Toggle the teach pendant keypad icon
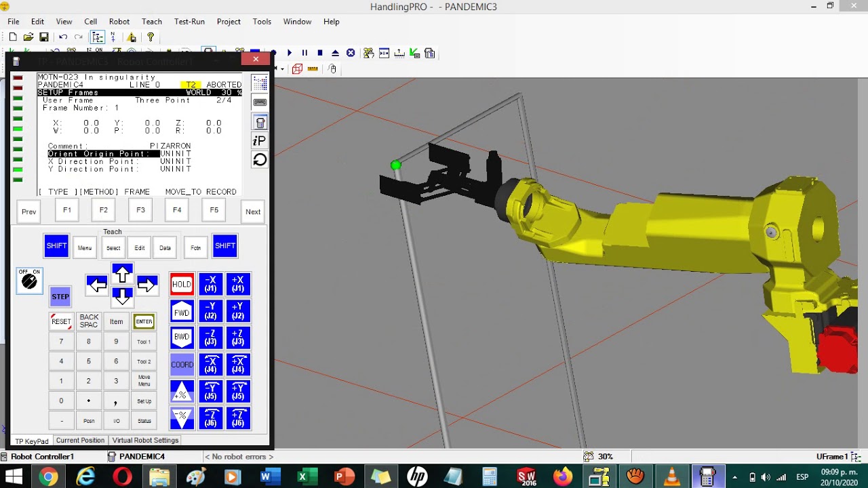This screenshot has width=868, height=488. coord(260,122)
